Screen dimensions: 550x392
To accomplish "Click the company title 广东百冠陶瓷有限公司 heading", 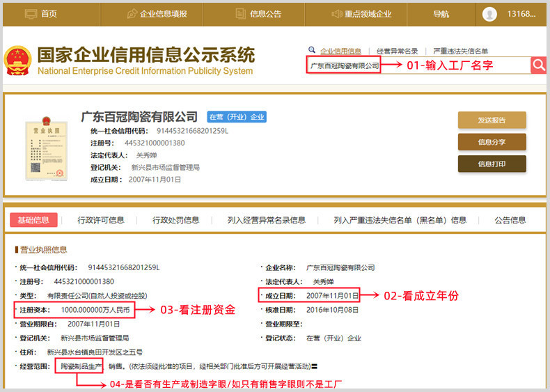I will (x=139, y=117).
